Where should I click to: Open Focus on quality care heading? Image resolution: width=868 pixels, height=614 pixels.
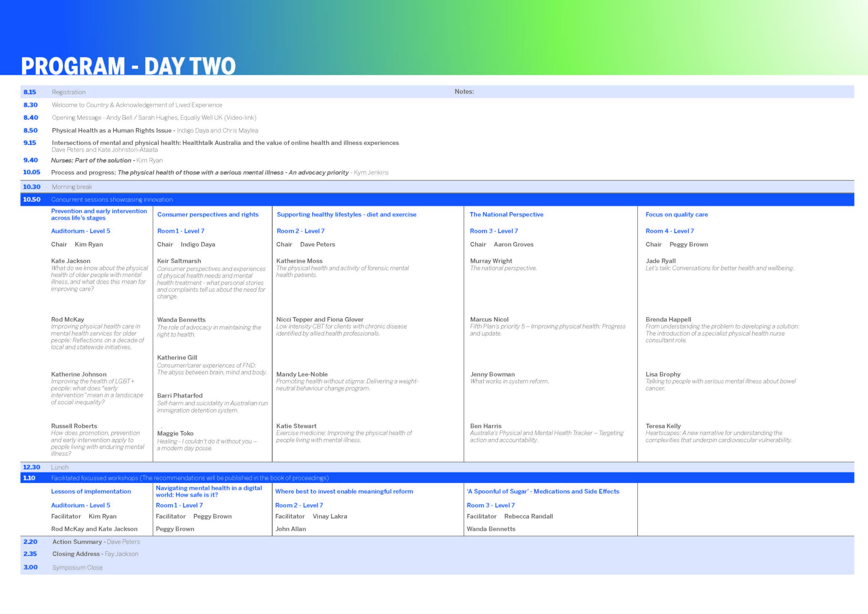point(676,214)
